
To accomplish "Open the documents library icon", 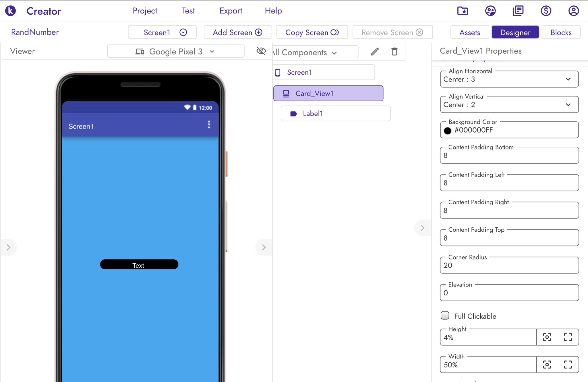I will click(518, 11).
